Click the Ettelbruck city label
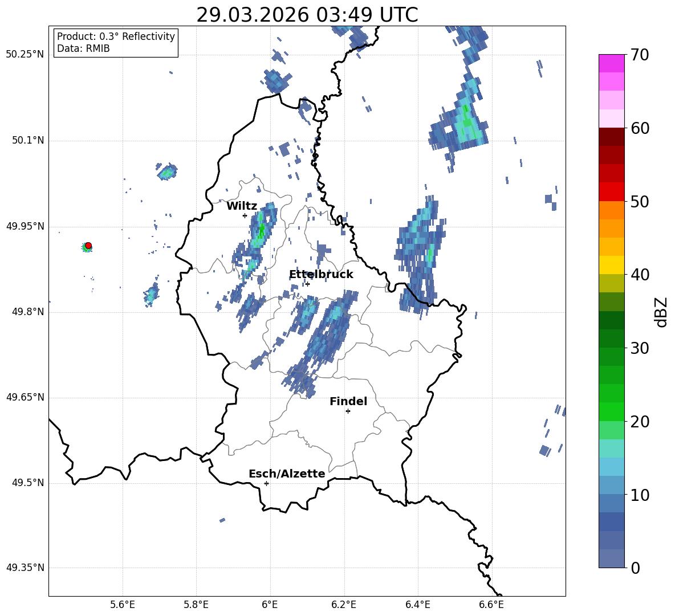Screen dimensions: 675x616 point(321,275)
